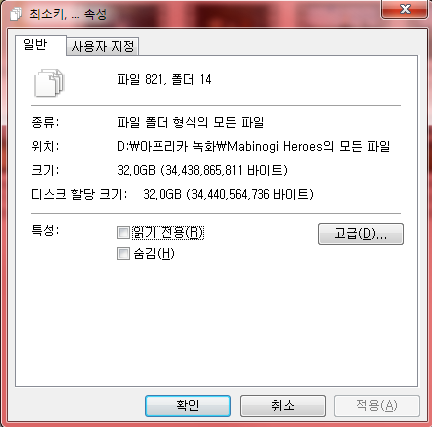Image resolution: width=432 pixels, height=427 pixels.
Task: Tick the 숨김(H) checkbox
Action: pyautogui.click(x=123, y=254)
